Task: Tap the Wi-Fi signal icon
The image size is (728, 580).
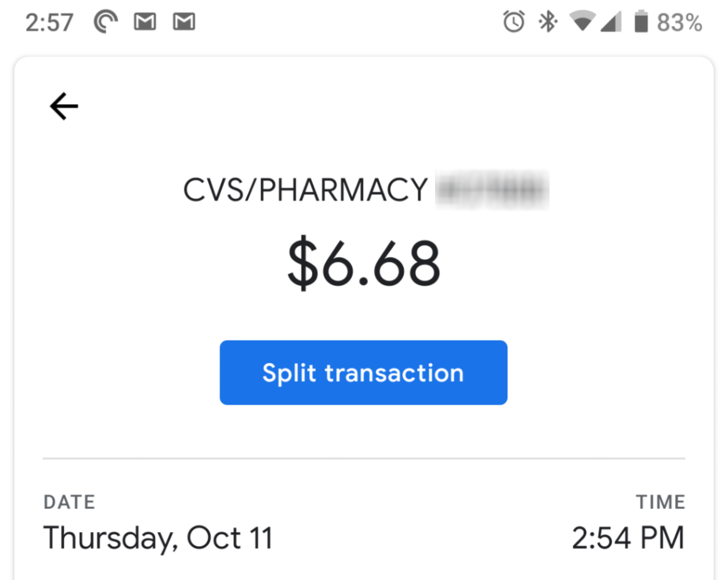Action: pyautogui.click(x=582, y=21)
